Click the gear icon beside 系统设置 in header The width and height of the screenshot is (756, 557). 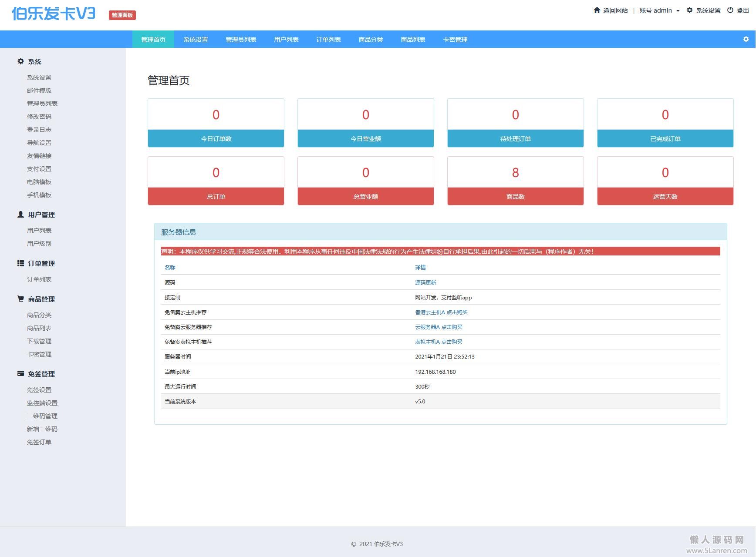tap(689, 10)
